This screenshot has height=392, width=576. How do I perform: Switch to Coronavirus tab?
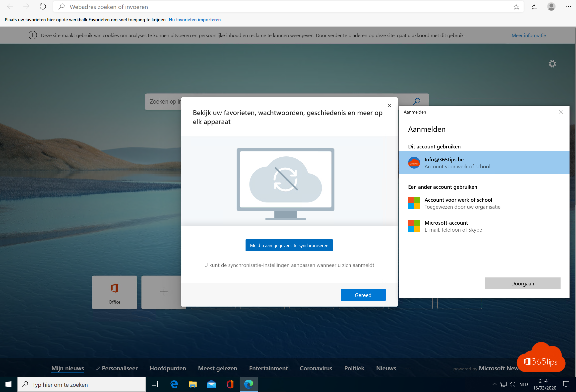tap(316, 368)
